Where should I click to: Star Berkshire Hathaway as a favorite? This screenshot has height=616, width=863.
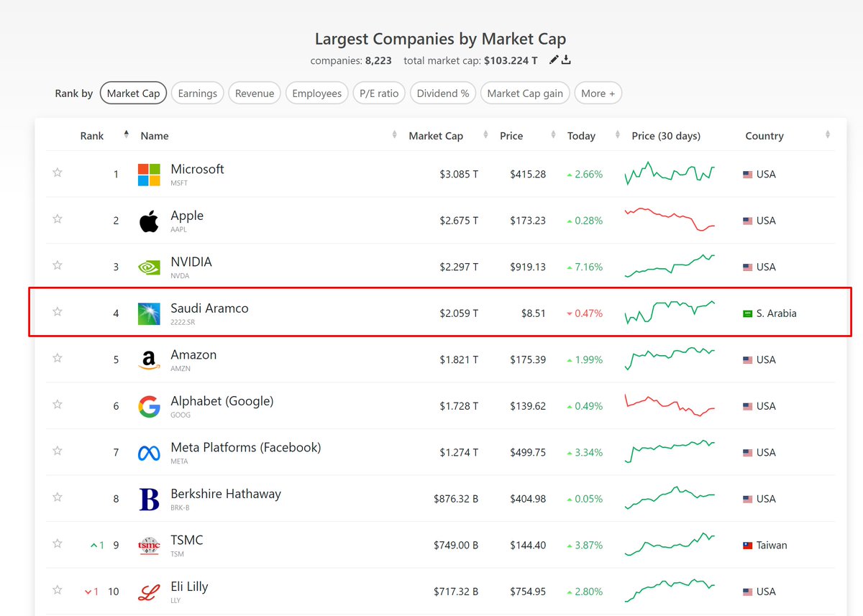(x=58, y=497)
